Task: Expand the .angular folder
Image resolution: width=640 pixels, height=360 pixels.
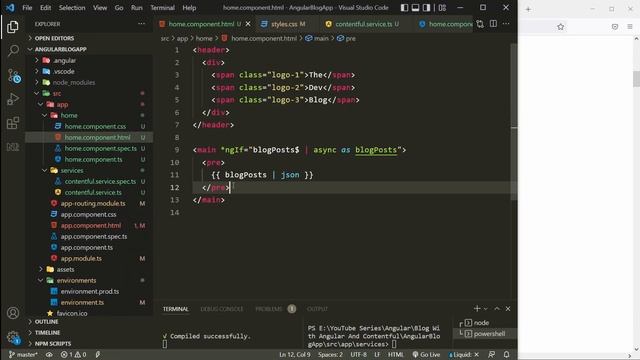Action: [x=64, y=60]
